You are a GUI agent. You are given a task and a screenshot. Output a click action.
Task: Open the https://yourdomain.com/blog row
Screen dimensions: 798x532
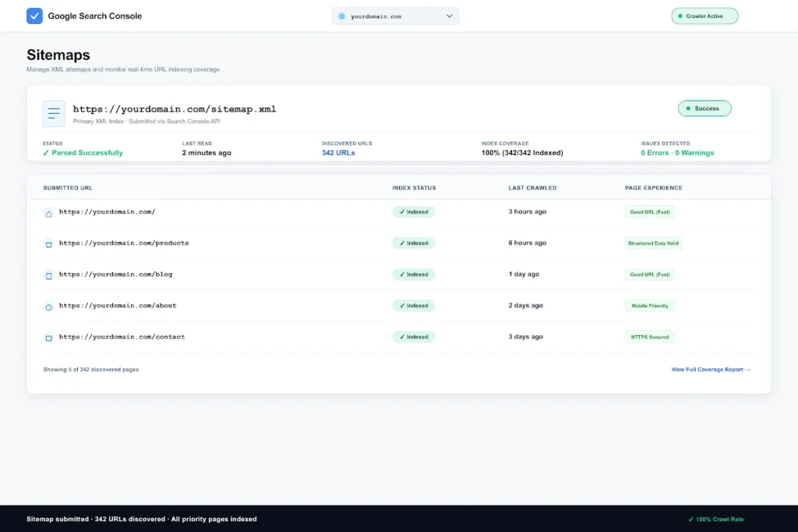click(398, 274)
